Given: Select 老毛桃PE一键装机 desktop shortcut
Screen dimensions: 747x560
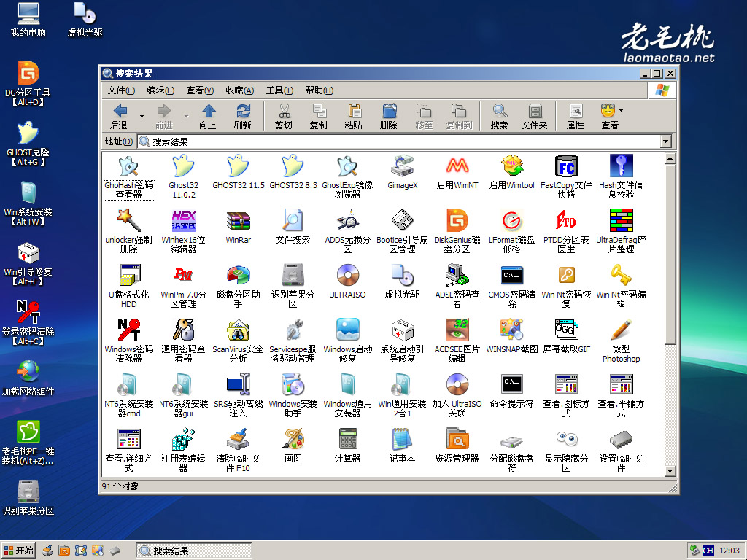Looking at the screenshot, I should click(x=28, y=443).
